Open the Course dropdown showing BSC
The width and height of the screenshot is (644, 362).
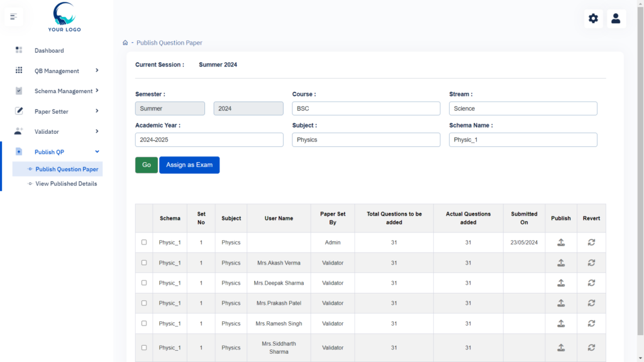[366, 108]
